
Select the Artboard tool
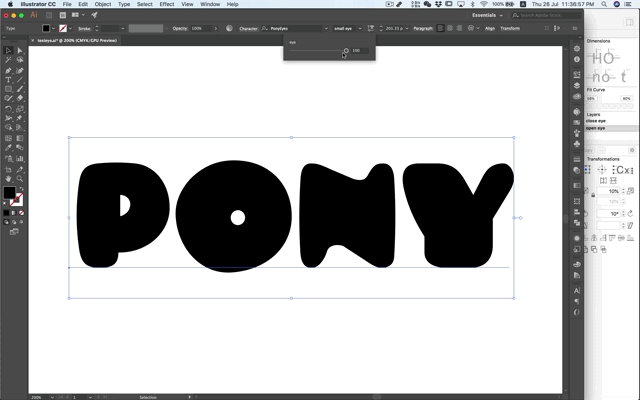(8, 169)
